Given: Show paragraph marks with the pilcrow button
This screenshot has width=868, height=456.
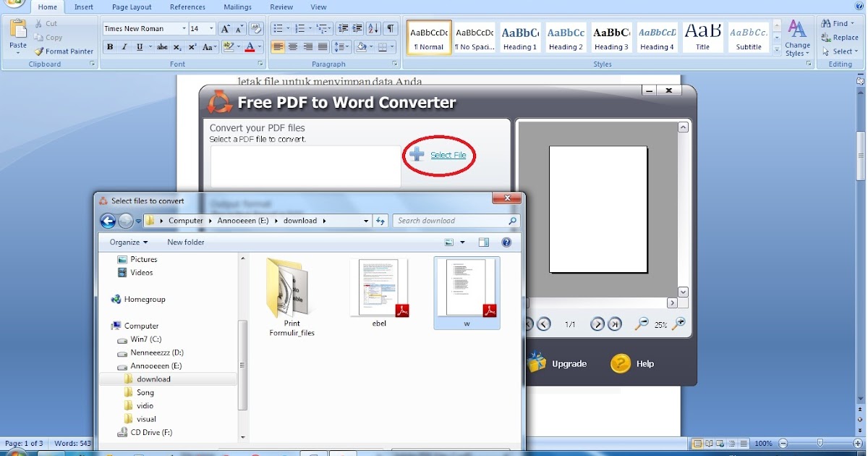Looking at the screenshot, I should (x=390, y=28).
